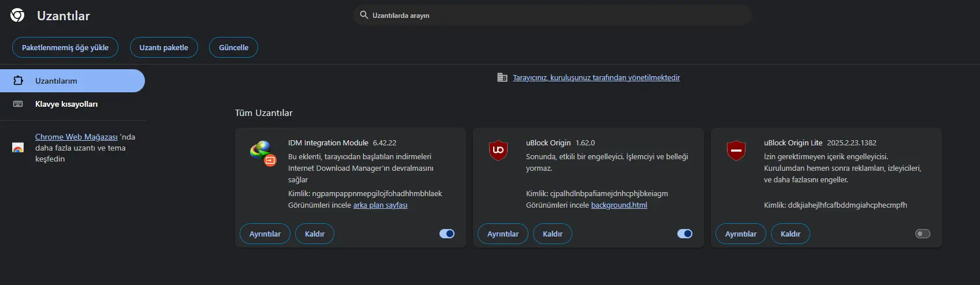Viewport: 980px width, 285px height.
Task: Click Paketlenmemiş öğe yükle button
Action: point(65,47)
